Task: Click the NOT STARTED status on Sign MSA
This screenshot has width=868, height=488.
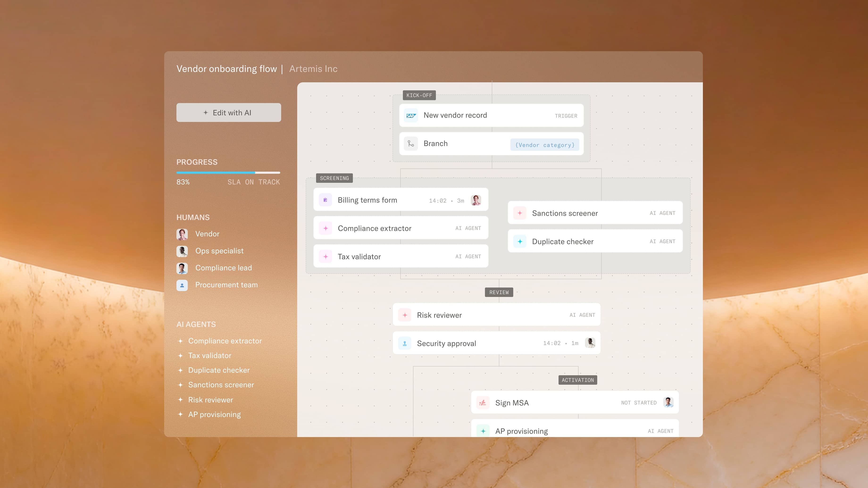Action: click(x=639, y=403)
